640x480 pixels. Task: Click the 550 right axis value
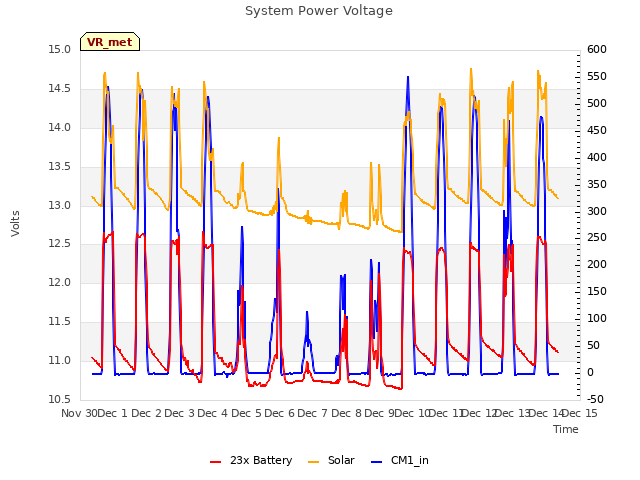(x=597, y=76)
